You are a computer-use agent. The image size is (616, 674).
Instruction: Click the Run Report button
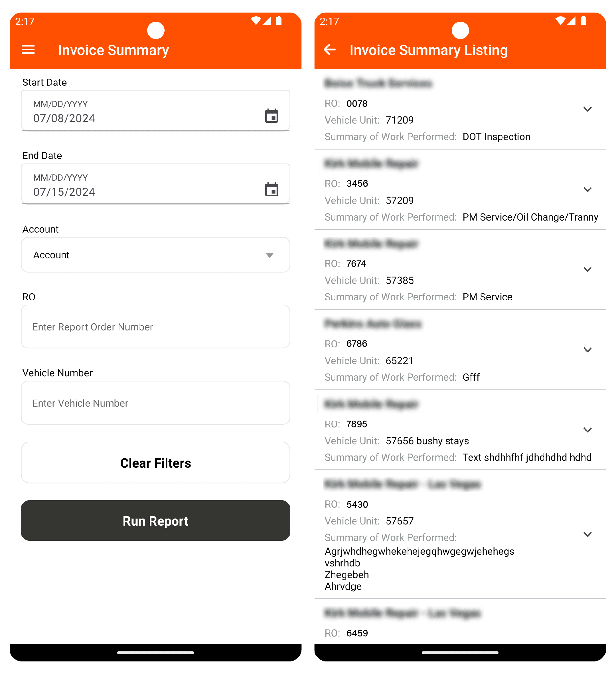coord(155,520)
